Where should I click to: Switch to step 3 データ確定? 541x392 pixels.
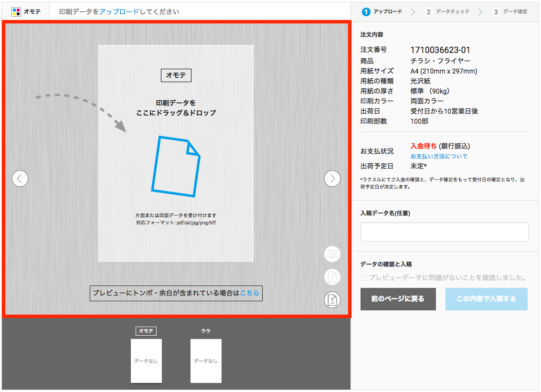click(x=510, y=11)
